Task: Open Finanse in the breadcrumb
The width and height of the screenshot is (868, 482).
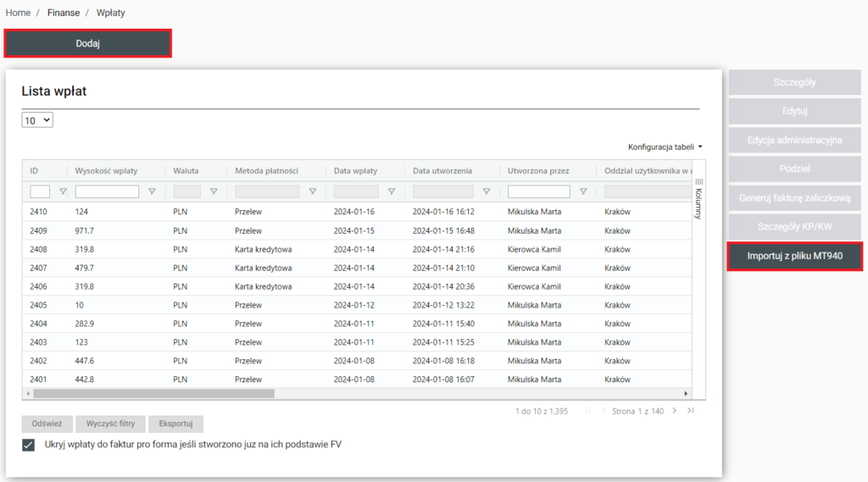Action: 64,13
